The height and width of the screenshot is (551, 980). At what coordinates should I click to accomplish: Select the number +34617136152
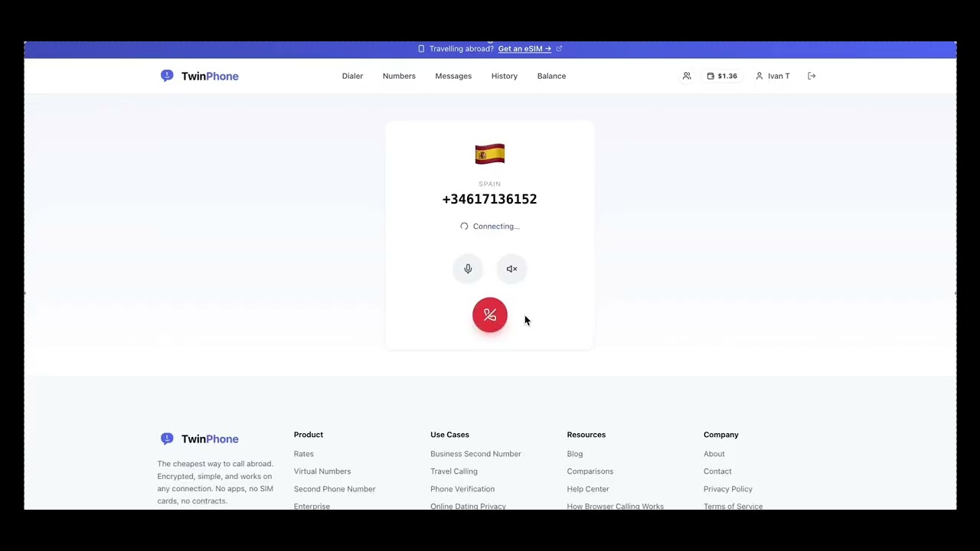(x=490, y=199)
